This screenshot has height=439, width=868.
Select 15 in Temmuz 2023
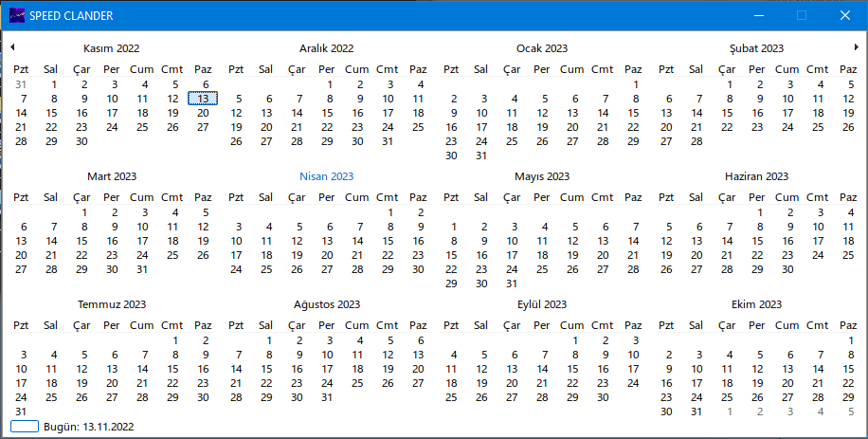172,369
